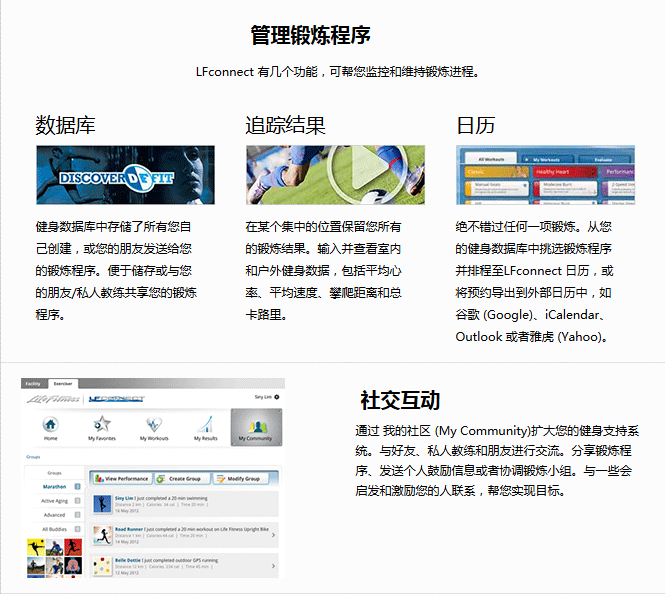Click the View Performance button

[120, 479]
